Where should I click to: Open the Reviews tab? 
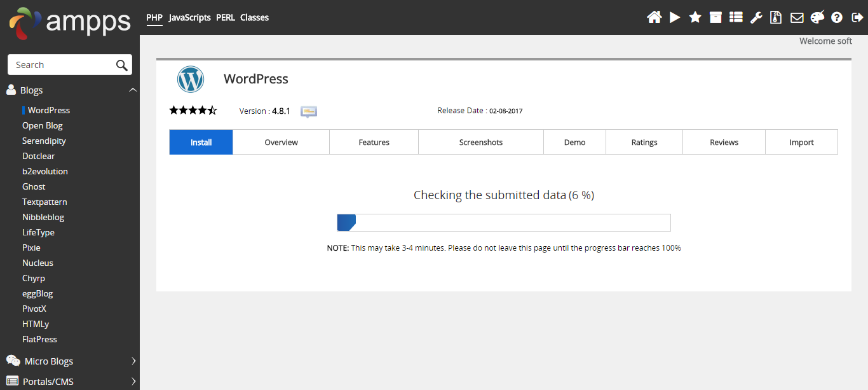coord(724,143)
